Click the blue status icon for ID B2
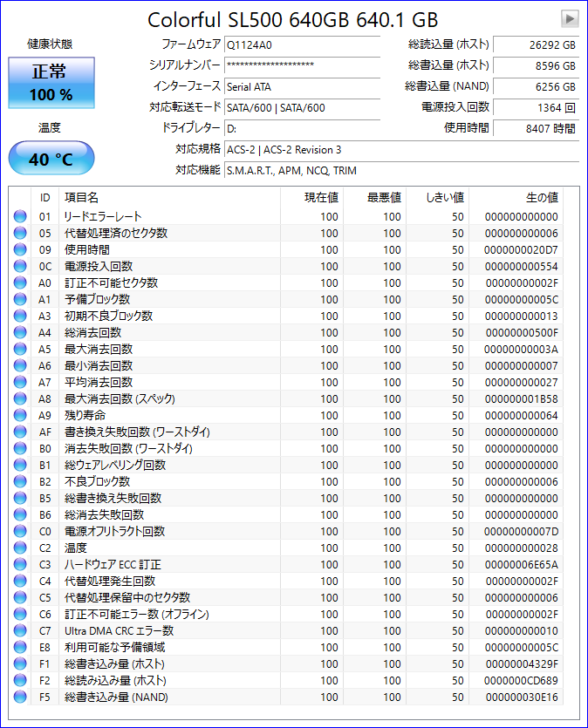The image size is (588, 728). click(20, 481)
